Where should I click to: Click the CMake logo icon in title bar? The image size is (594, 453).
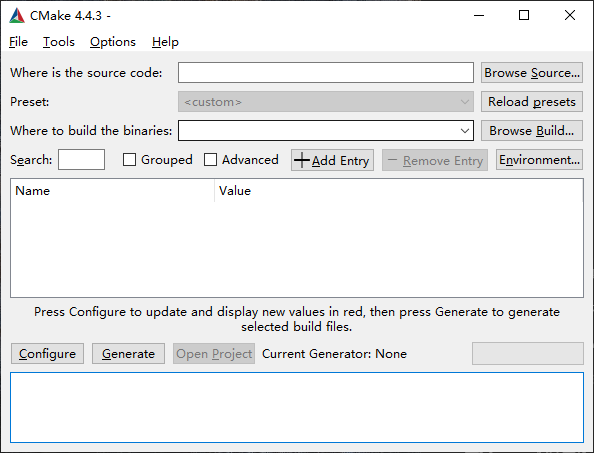click(17, 16)
